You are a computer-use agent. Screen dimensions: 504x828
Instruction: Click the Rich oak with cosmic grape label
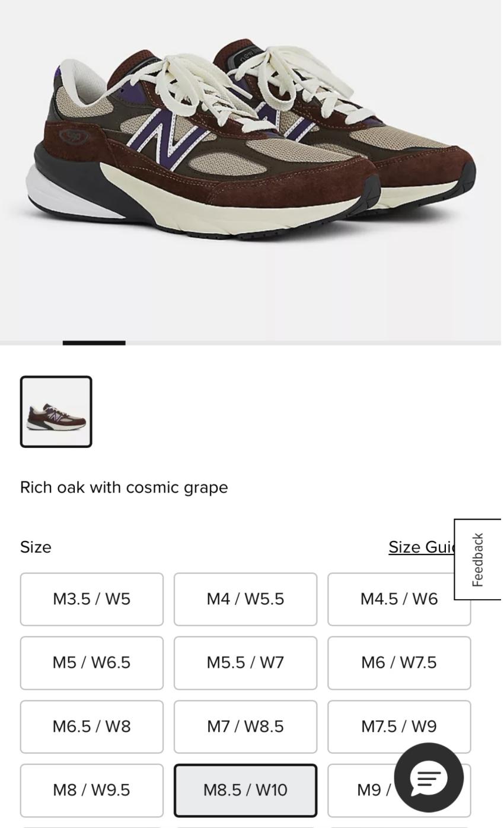(x=124, y=488)
